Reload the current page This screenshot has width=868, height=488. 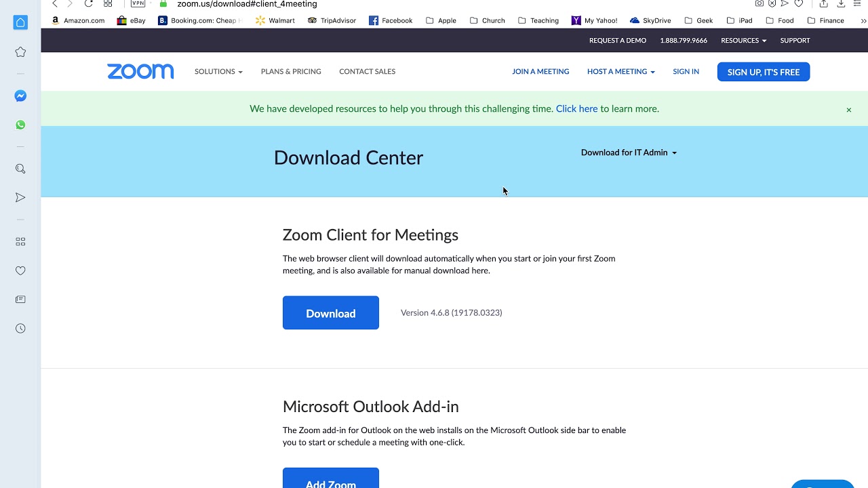pos(88,4)
